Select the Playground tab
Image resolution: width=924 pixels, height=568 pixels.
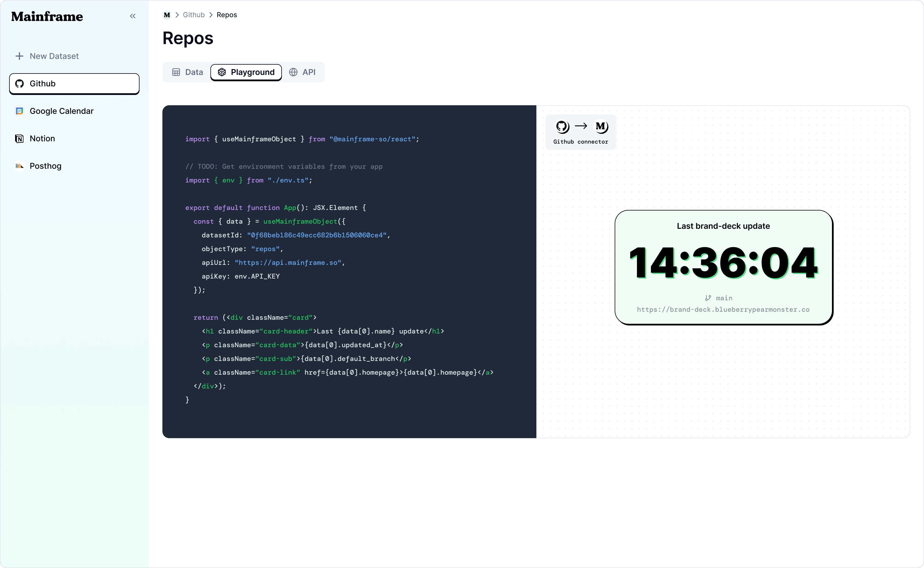tap(246, 72)
